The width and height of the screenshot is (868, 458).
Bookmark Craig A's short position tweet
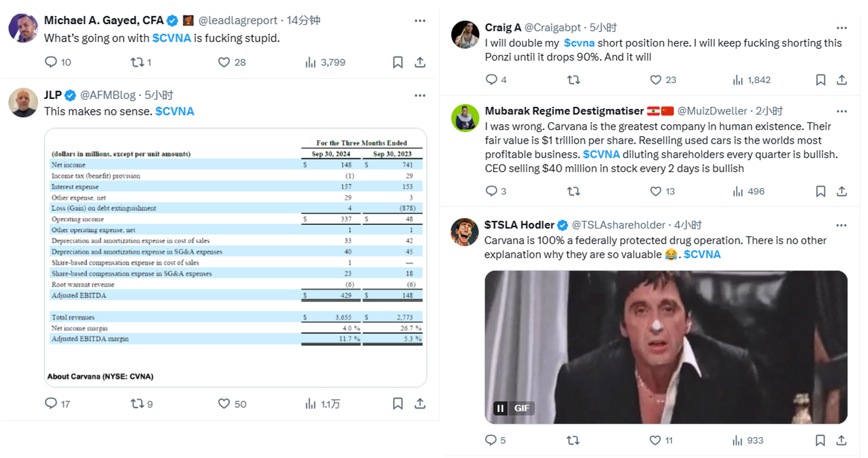point(820,80)
